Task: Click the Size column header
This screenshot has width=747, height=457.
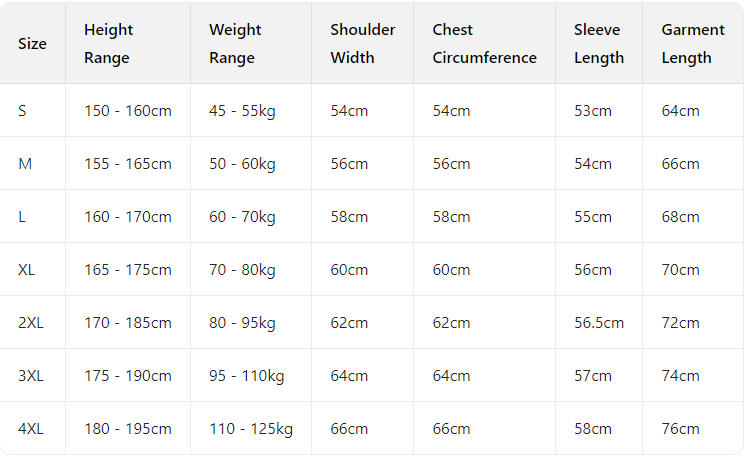Action: [32, 44]
